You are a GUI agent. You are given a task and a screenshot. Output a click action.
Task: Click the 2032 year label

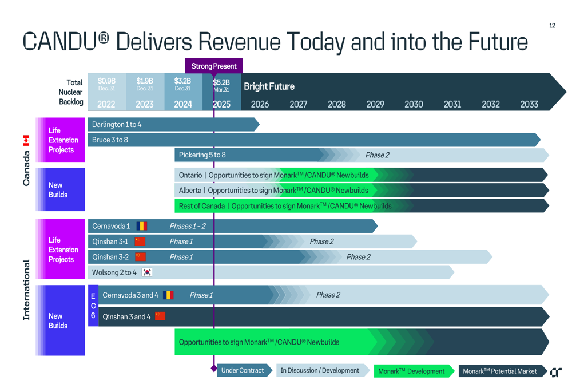tap(491, 104)
